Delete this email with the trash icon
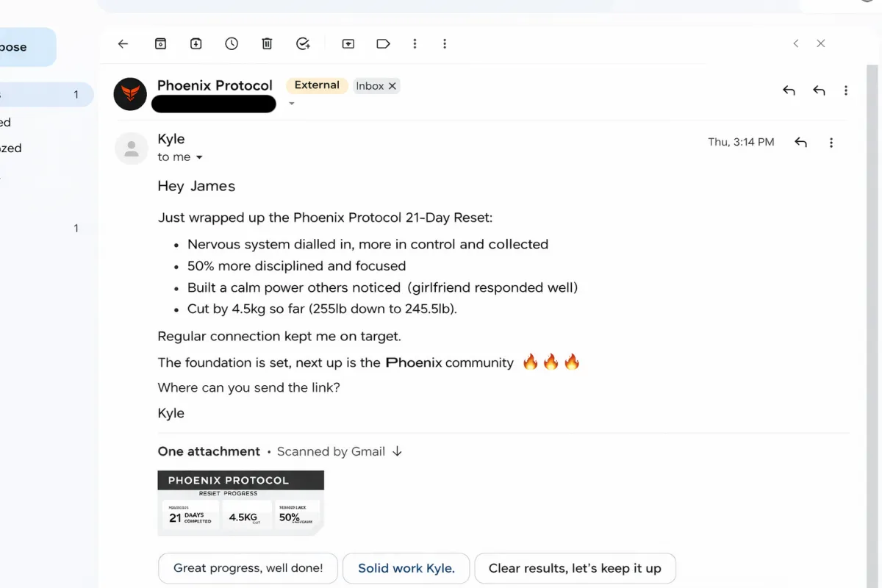This screenshot has width=882, height=588. click(x=267, y=44)
